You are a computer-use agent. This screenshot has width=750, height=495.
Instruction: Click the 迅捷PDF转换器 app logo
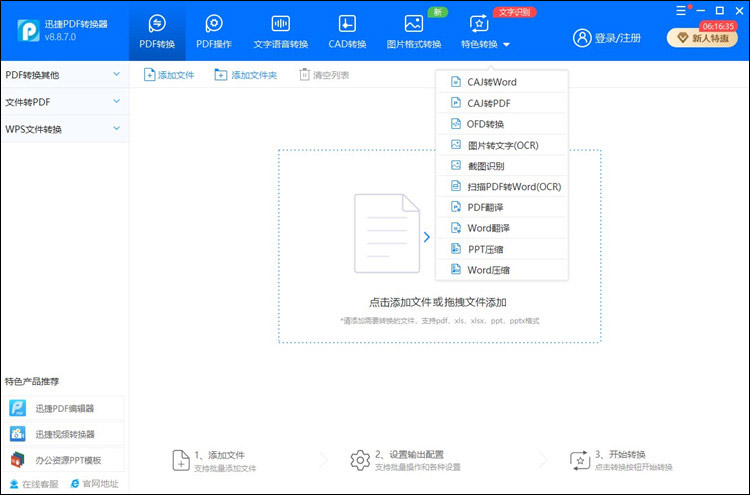pyautogui.click(x=28, y=31)
